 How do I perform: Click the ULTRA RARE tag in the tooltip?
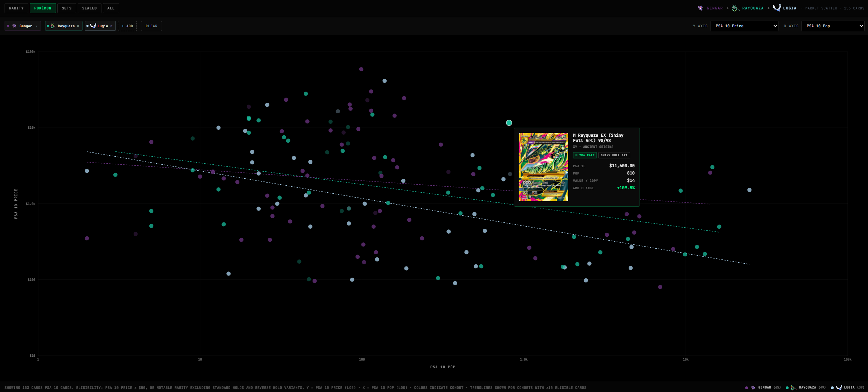pos(585,155)
